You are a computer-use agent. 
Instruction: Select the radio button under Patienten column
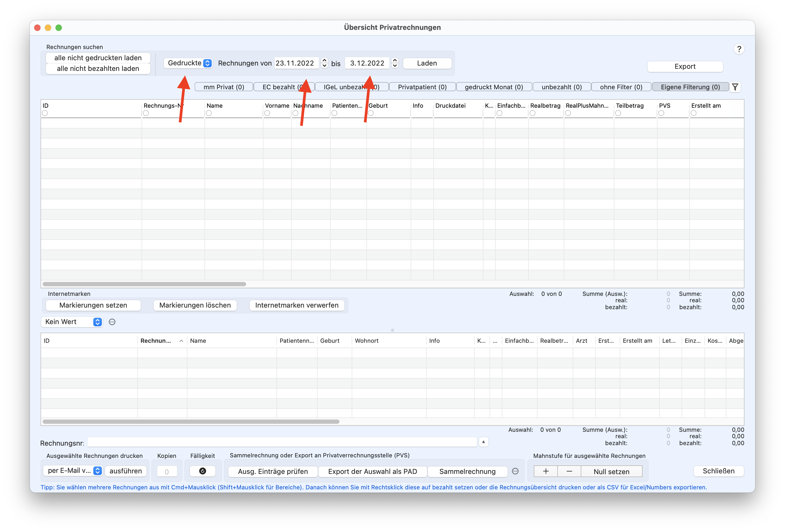(x=334, y=113)
